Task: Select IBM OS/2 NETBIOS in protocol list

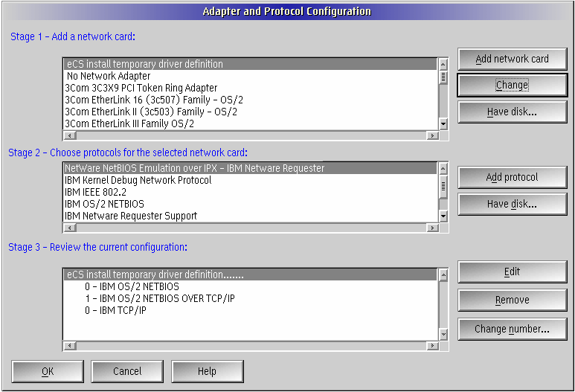Action: (x=251, y=204)
